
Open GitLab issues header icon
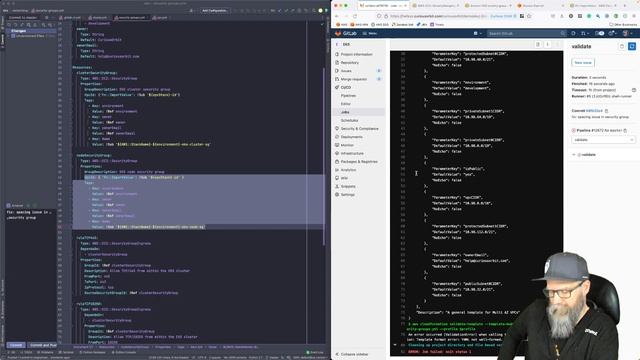(x=573, y=33)
